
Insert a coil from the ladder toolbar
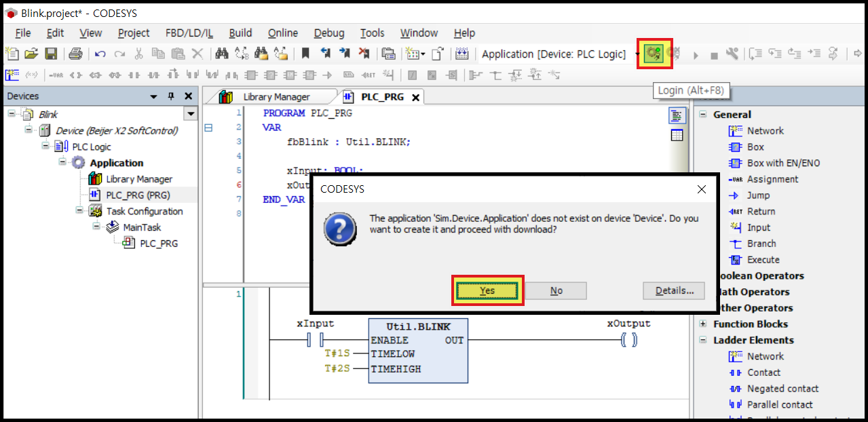pyautogui.click(x=75, y=75)
